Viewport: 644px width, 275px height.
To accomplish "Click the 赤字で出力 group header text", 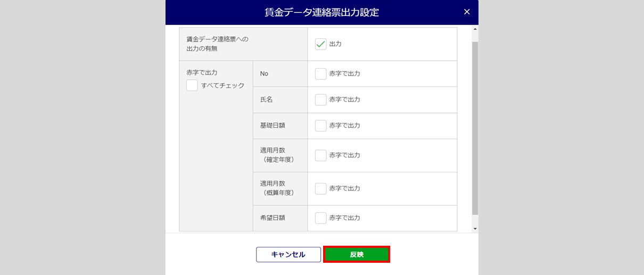I will pos(202,72).
